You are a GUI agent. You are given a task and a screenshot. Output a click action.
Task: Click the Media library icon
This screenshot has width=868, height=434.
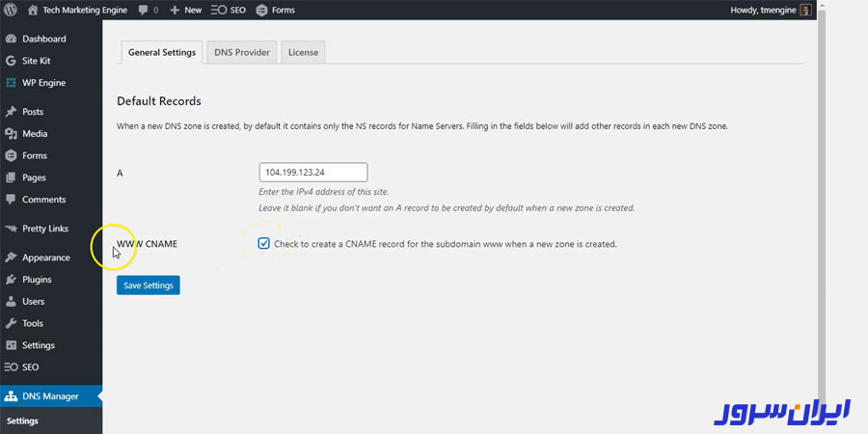[11, 134]
